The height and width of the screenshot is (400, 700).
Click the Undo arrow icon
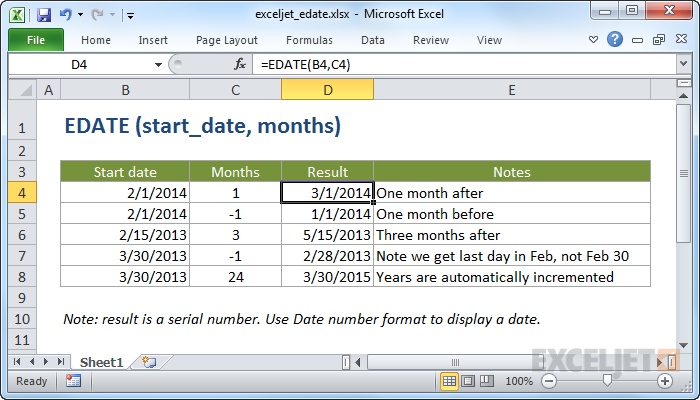click(65, 15)
